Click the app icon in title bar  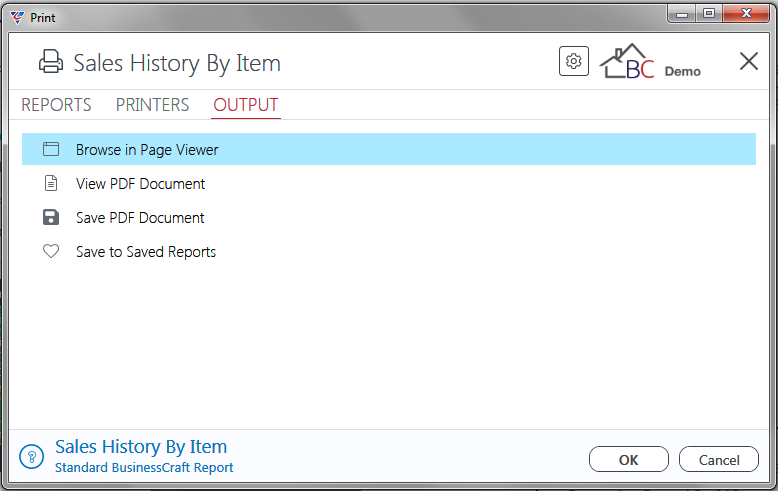tap(17, 17)
